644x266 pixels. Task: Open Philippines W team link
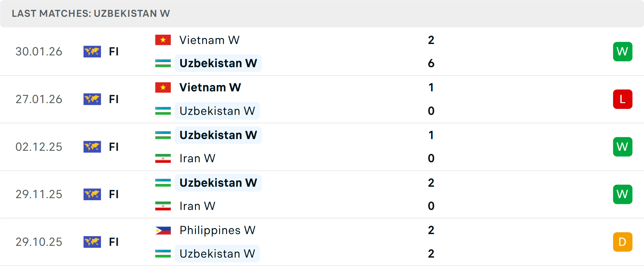pyautogui.click(x=217, y=230)
